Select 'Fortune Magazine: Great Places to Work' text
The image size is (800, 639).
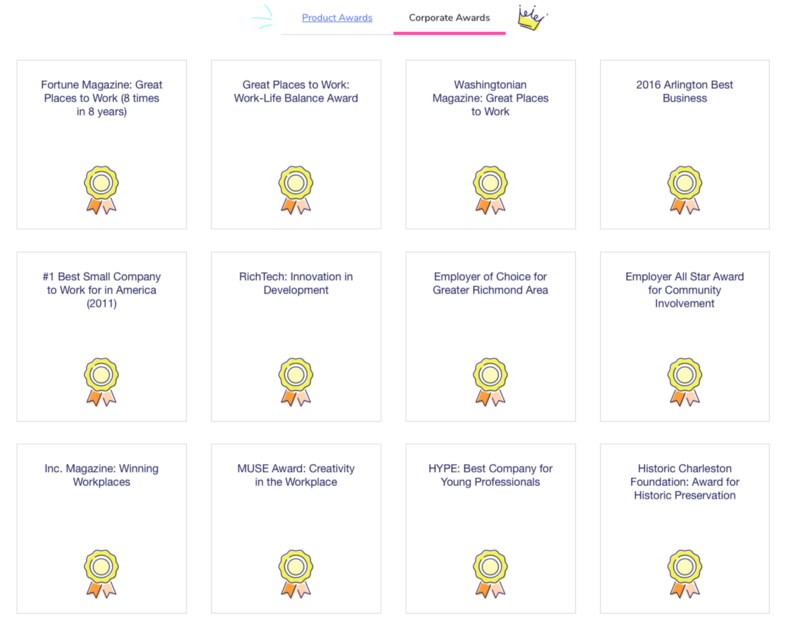point(102,98)
